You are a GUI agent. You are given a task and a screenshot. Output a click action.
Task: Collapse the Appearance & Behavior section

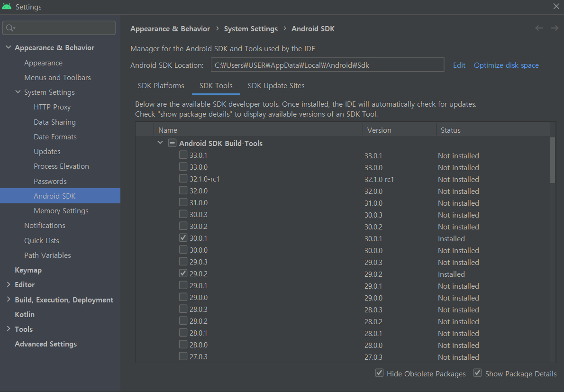point(8,47)
